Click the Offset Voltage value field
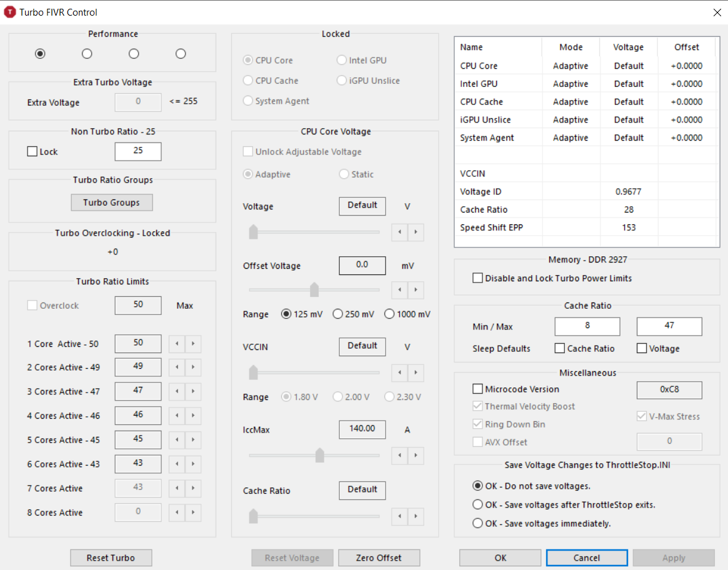Viewport: 728px width, 570px height. click(x=362, y=265)
